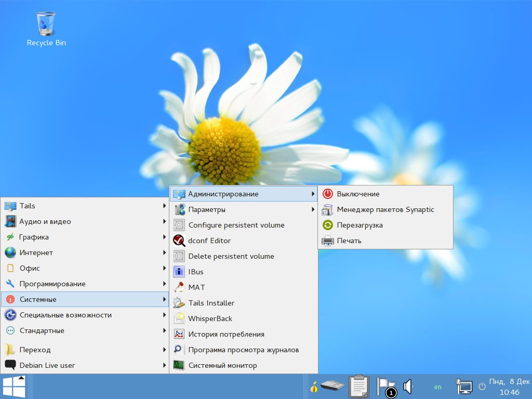Select Configure persistent volume
The image size is (532, 399).
coord(236,225)
